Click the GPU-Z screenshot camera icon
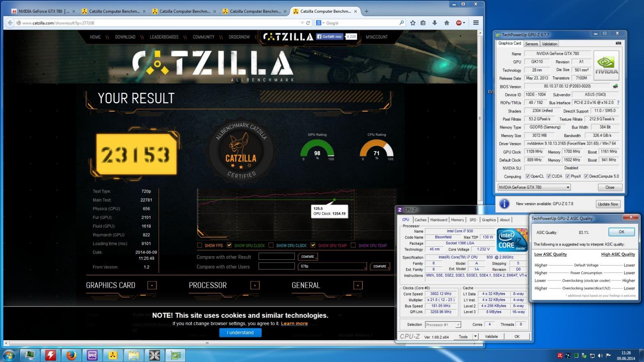 click(x=618, y=43)
